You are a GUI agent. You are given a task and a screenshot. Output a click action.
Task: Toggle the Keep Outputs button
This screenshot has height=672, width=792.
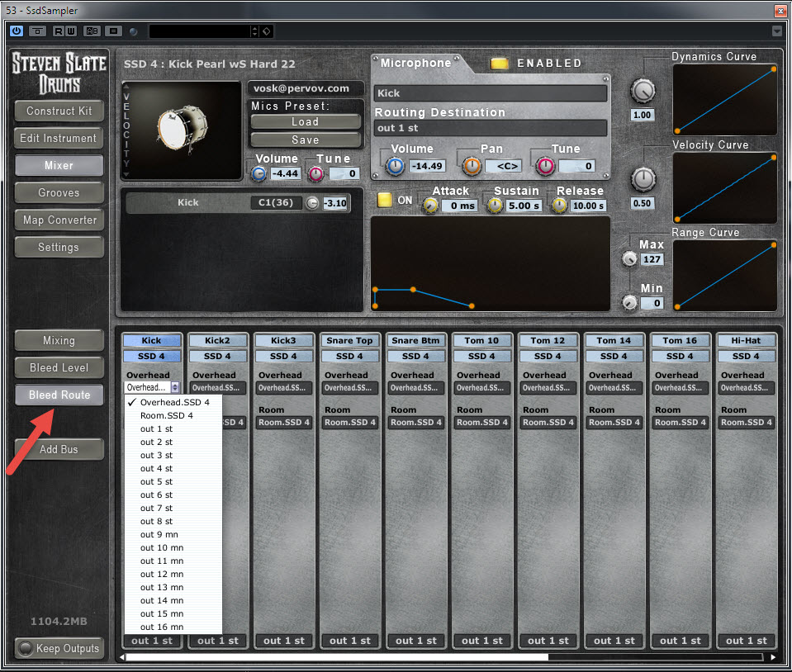59,648
